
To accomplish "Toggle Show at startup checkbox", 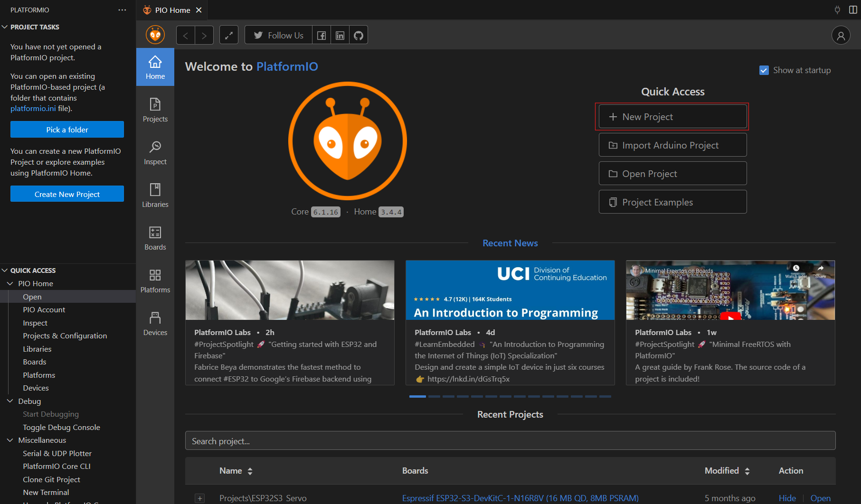I will click(x=764, y=70).
